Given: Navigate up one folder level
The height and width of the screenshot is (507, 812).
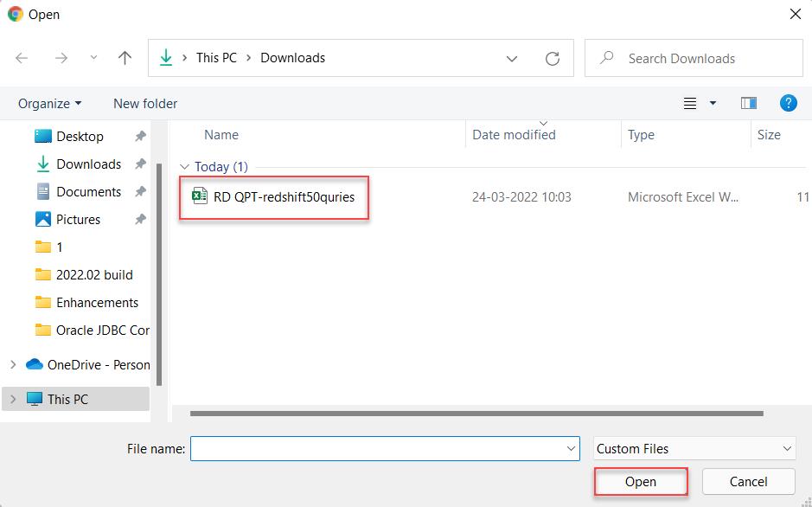Looking at the screenshot, I should [x=125, y=58].
